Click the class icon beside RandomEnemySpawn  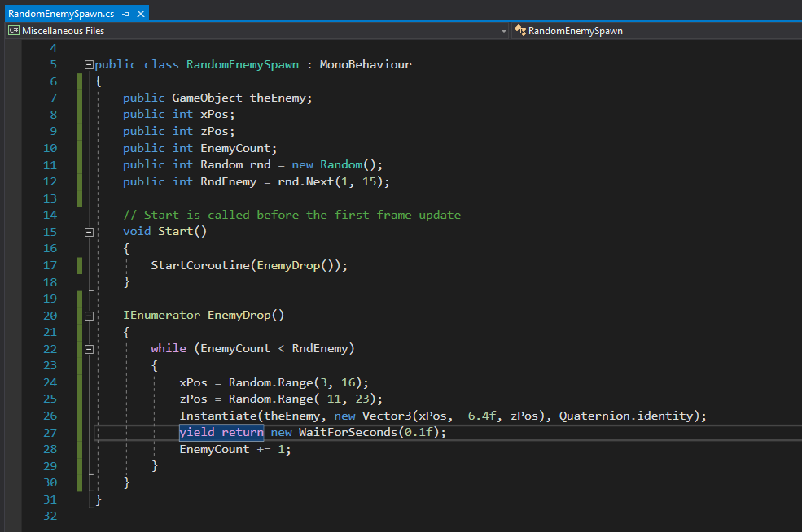click(x=520, y=31)
